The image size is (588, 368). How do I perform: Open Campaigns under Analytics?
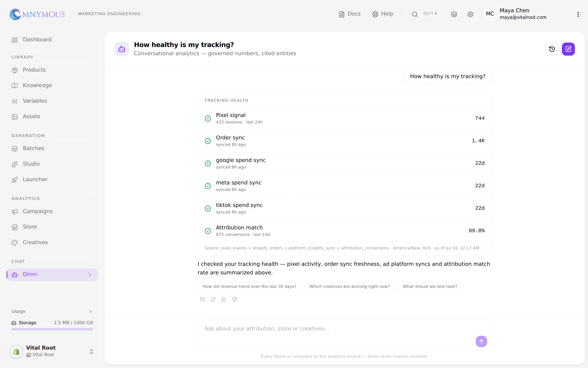[x=52, y=212]
